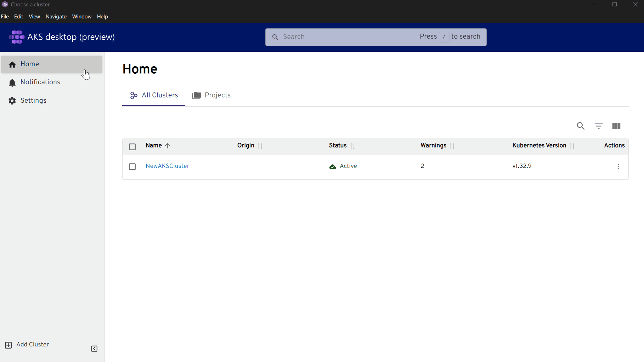The image size is (644, 362).
Task: Open Settings in the sidebar
Action: tap(51, 101)
